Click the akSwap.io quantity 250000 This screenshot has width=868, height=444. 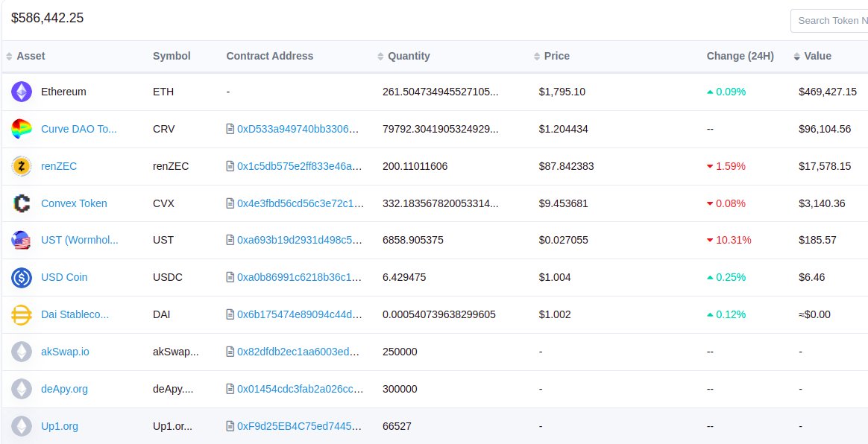pos(400,352)
